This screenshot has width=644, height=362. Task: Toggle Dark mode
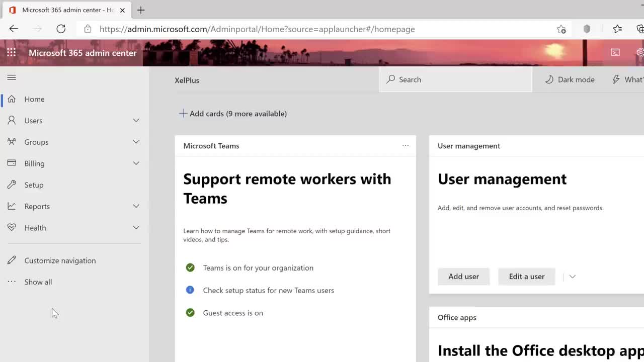point(570,79)
